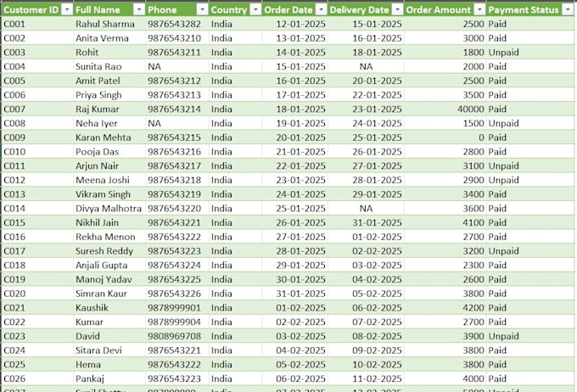The height and width of the screenshot is (392, 577).
Task: Open the Full Name filter dropdown
Action: 138,9
